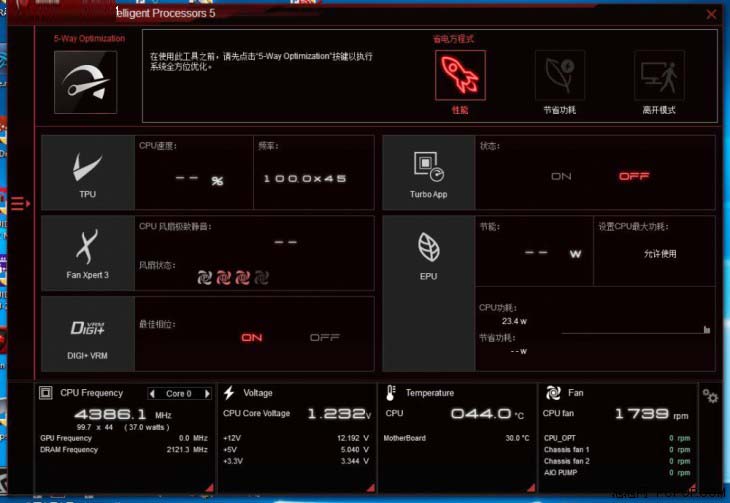Screen dimensions: 730x503
Task: Select the Performance rocket mode icon
Action: click(460, 75)
